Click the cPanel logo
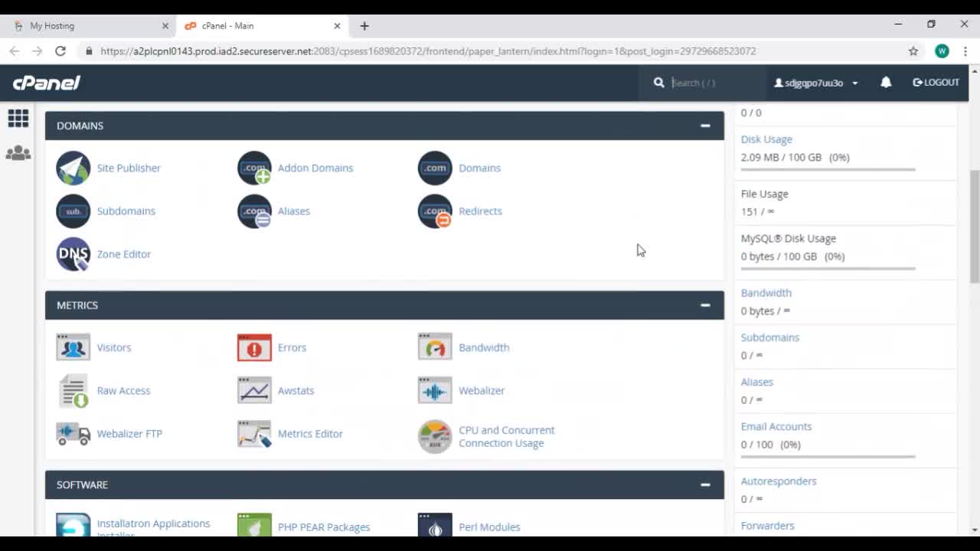This screenshot has height=551, width=980. [47, 83]
